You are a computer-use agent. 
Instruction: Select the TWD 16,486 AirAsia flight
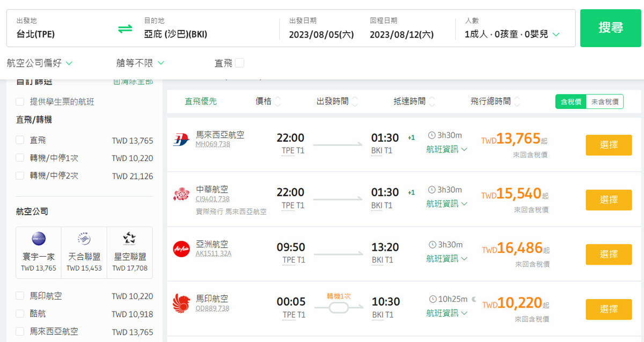pyautogui.click(x=609, y=254)
